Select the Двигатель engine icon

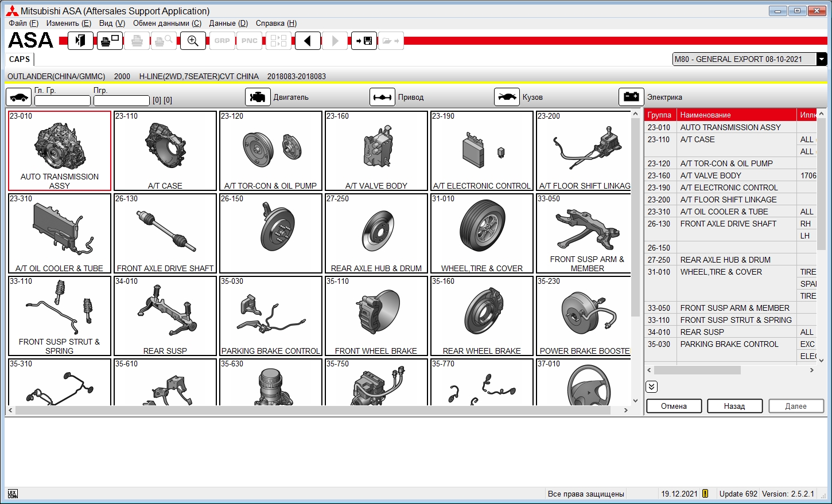click(x=258, y=97)
